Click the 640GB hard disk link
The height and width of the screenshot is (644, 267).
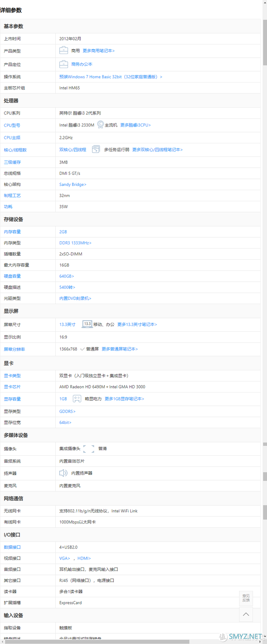click(67, 276)
